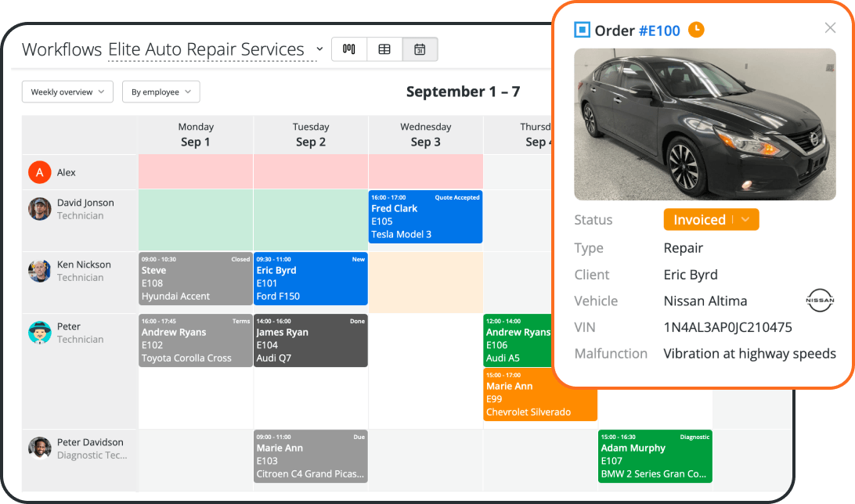Click the blue square icon before Order

pos(582,30)
